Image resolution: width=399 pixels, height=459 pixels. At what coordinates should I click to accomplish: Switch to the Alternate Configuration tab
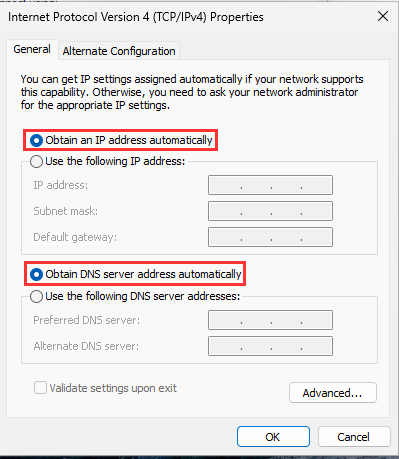click(x=119, y=51)
